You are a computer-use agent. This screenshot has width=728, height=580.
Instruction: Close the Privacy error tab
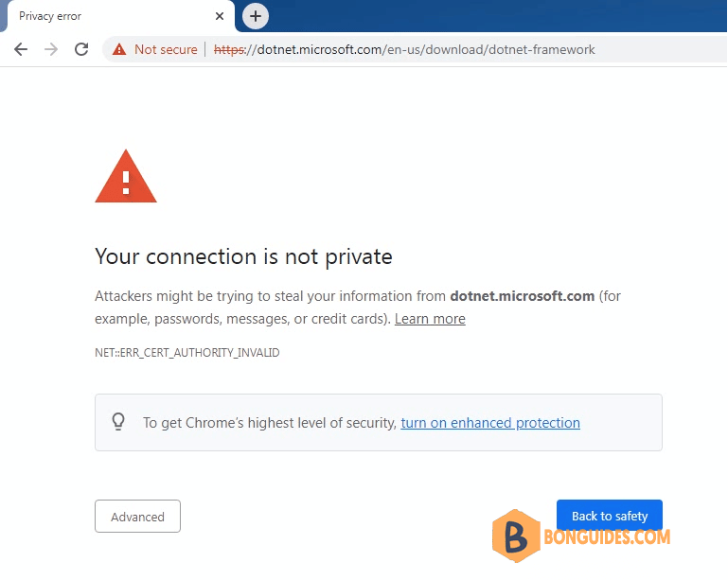pos(220,16)
